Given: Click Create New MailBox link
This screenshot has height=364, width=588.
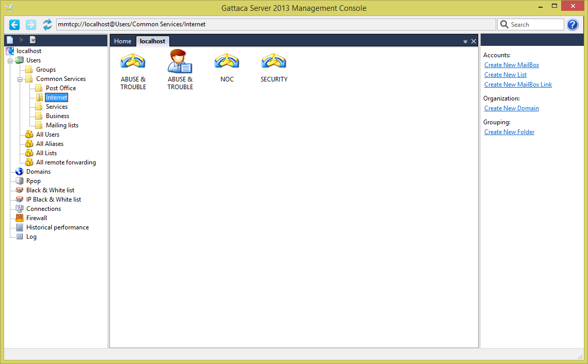Looking at the screenshot, I should pyautogui.click(x=512, y=65).
